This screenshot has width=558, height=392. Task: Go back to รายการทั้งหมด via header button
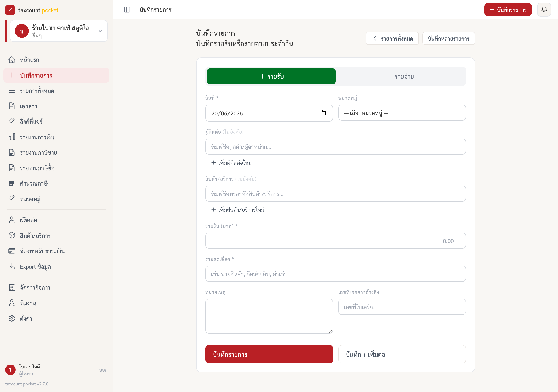pyautogui.click(x=392, y=38)
